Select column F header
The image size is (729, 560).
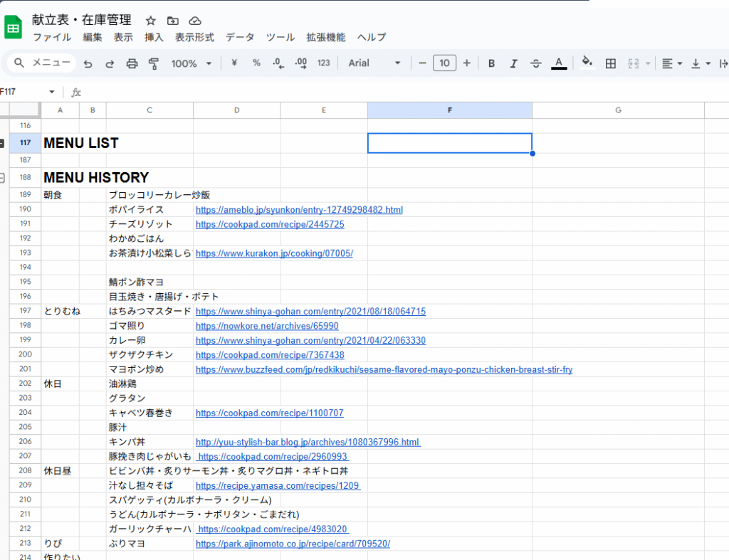click(450, 110)
